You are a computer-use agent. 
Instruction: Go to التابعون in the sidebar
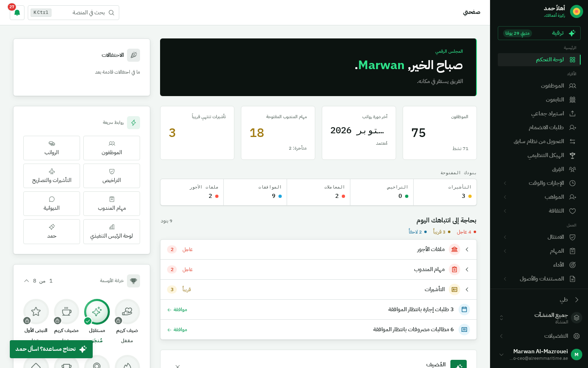pos(539,100)
